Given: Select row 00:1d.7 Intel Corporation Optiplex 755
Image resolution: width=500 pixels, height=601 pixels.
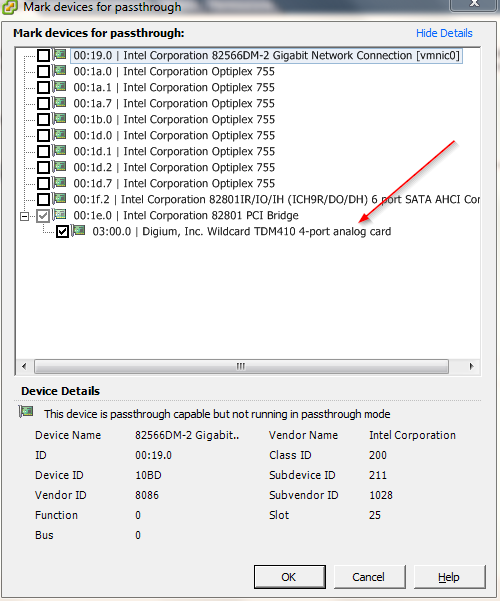Looking at the screenshot, I should point(174,184).
